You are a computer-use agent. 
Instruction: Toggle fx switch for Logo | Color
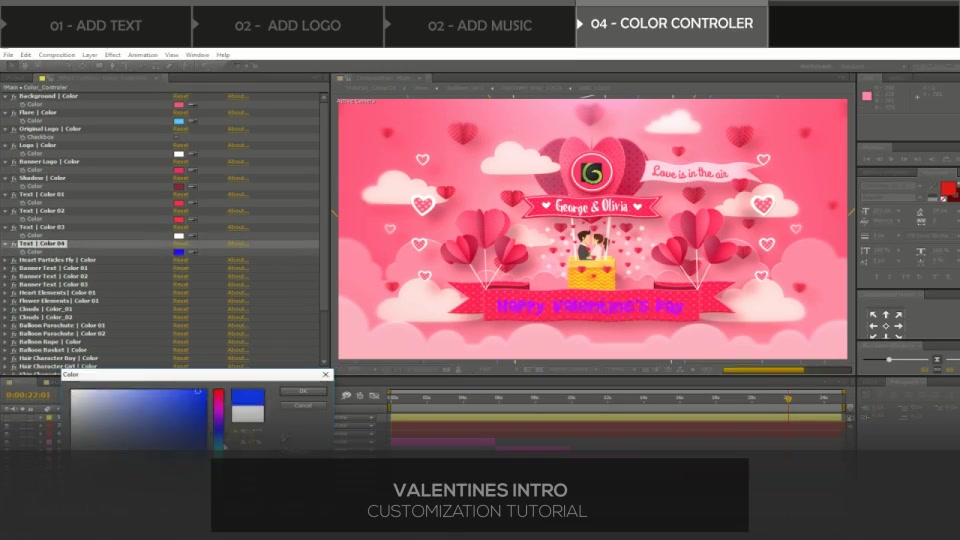pos(13,146)
